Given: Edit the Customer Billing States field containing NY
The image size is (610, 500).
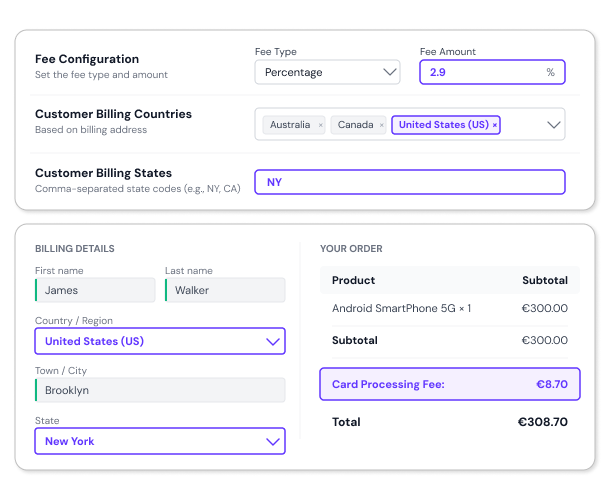Looking at the screenshot, I should pos(410,182).
